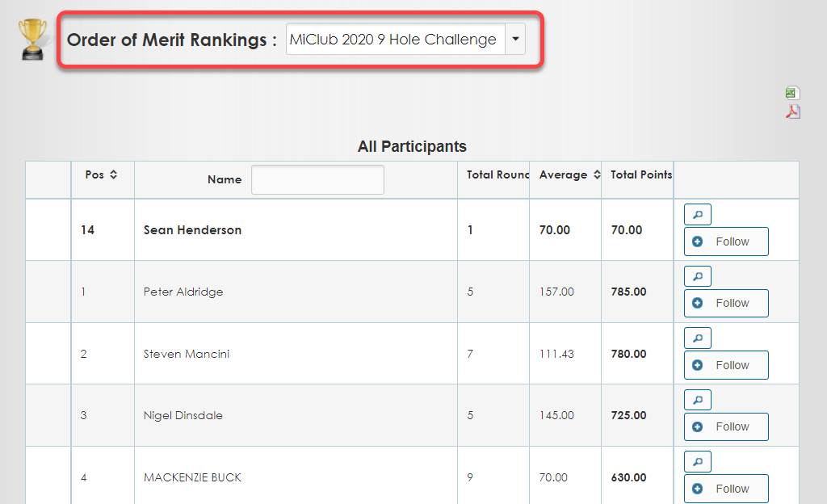Viewport: 827px width, 504px height.
Task: Sort table by Pos column arrows
Action: 113,174
